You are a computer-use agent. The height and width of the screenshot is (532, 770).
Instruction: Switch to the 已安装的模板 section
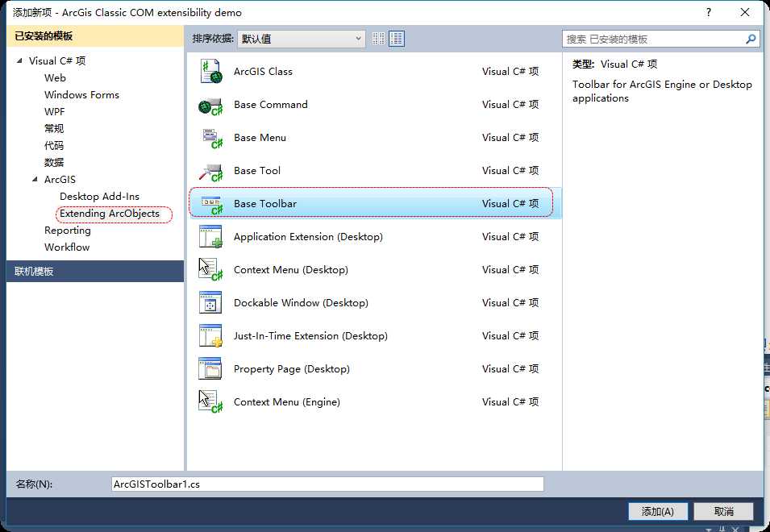(x=95, y=35)
